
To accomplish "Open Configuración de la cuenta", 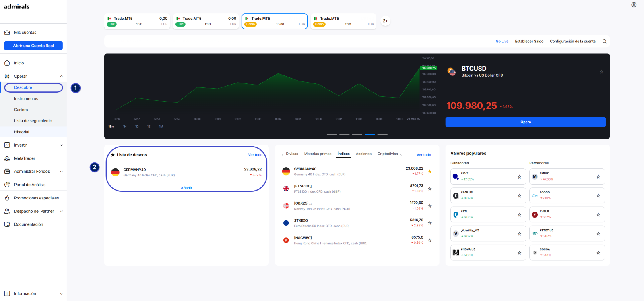I will [572, 42].
